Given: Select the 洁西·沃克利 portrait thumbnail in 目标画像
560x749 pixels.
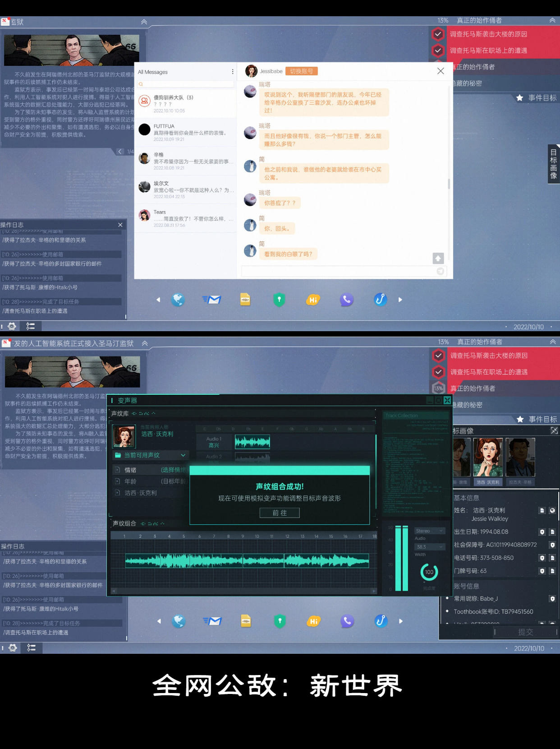Looking at the screenshot, I should point(488,457).
